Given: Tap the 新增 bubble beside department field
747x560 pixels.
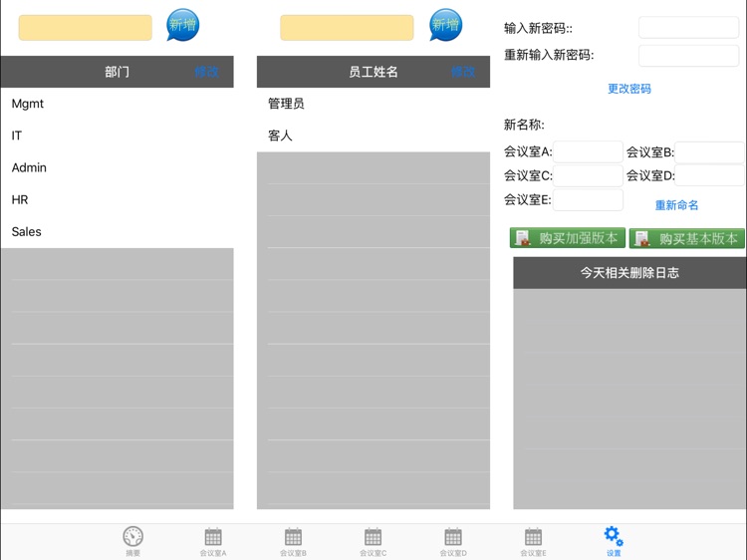Looking at the screenshot, I should (x=183, y=25).
